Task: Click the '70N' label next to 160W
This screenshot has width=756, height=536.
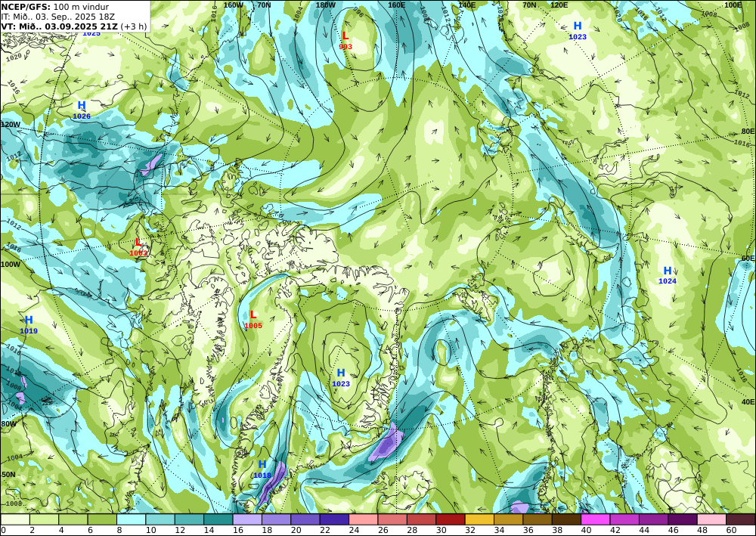Action: [x=264, y=5]
